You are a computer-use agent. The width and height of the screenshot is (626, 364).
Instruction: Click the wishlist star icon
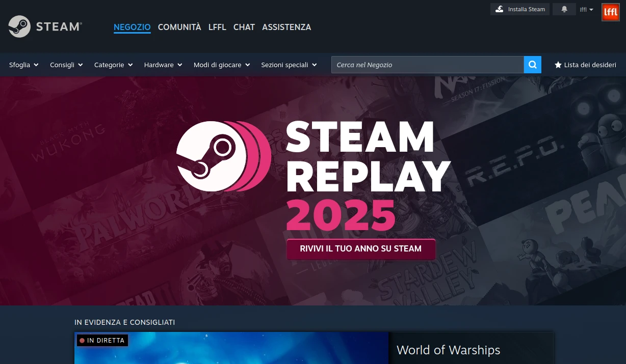pos(558,65)
